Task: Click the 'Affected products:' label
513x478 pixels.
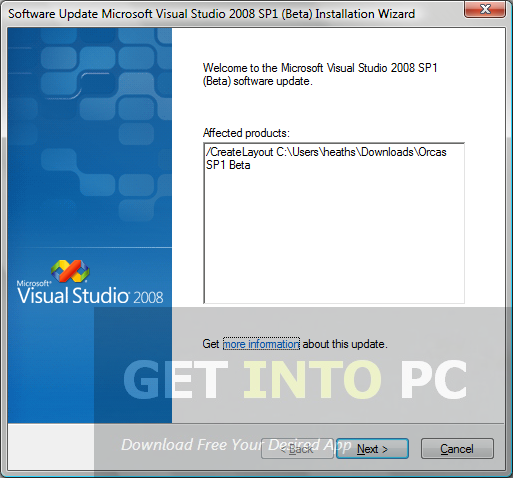Action: 246,133
